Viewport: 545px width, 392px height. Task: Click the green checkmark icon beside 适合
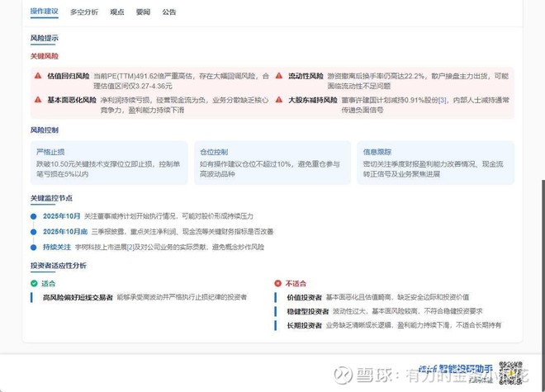(x=34, y=283)
